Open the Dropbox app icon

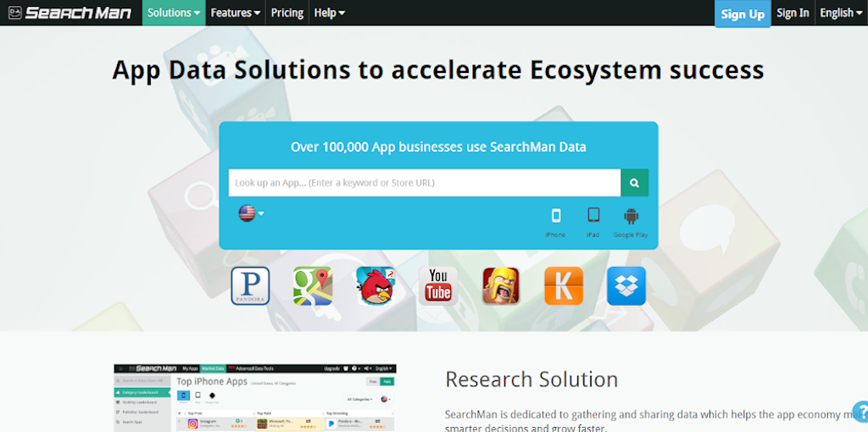click(x=626, y=286)
